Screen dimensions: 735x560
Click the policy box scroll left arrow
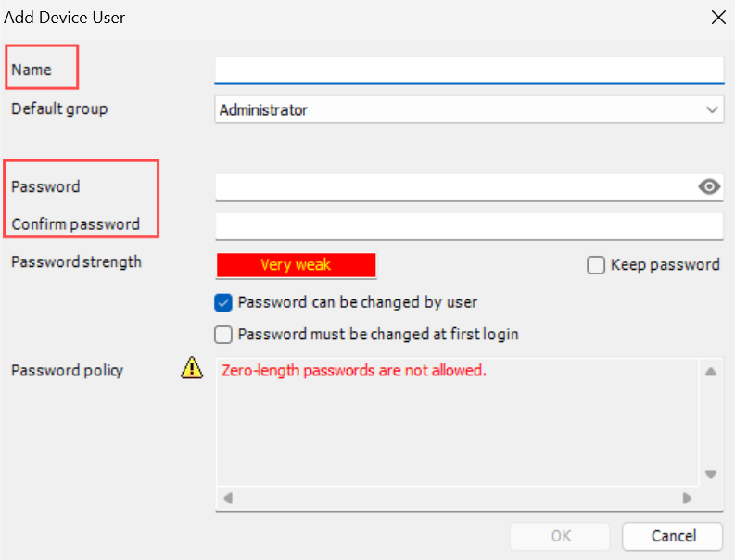228,498
